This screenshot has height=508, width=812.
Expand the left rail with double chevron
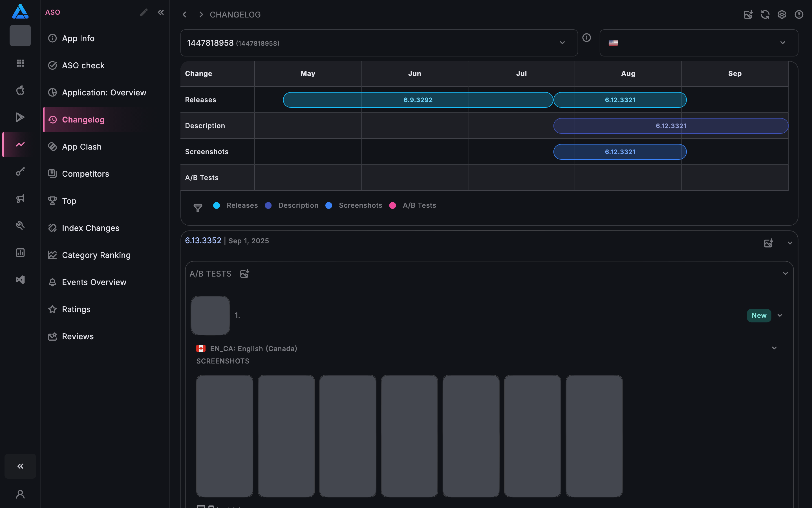(x=20, y=466)
